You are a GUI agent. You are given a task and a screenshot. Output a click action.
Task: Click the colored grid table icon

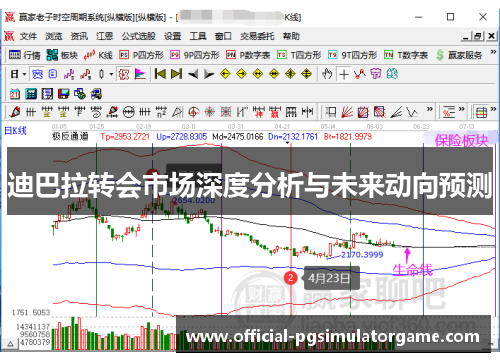pyautogui.click(x=481, y=112)
